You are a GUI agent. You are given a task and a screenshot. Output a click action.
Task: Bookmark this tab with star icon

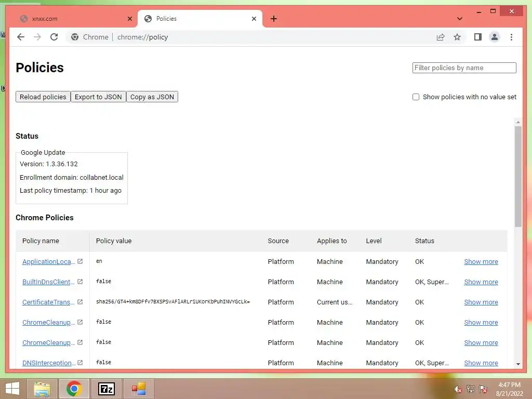[457, 37]
